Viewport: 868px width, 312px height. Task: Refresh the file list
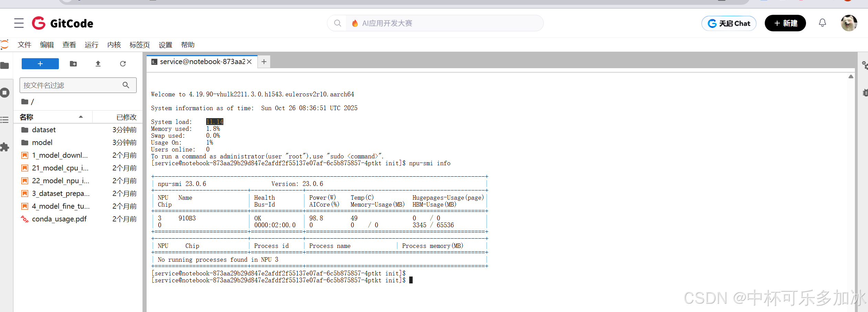click(123, 64)
